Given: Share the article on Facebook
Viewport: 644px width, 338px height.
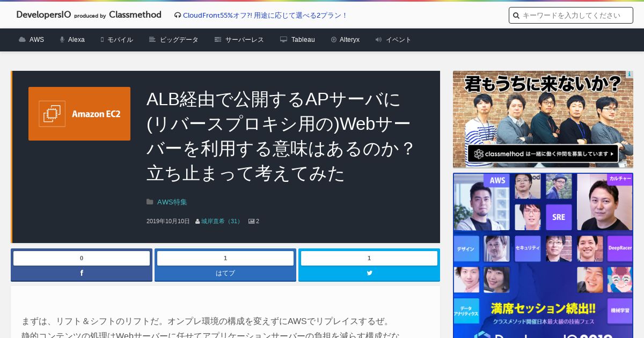Looking at the screenshot, I should (x=82, y=273).
